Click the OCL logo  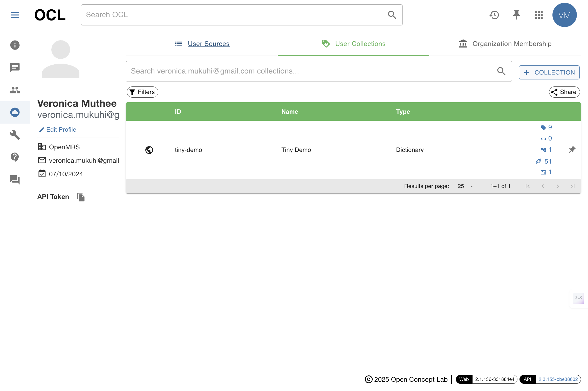tap(50, 15)
